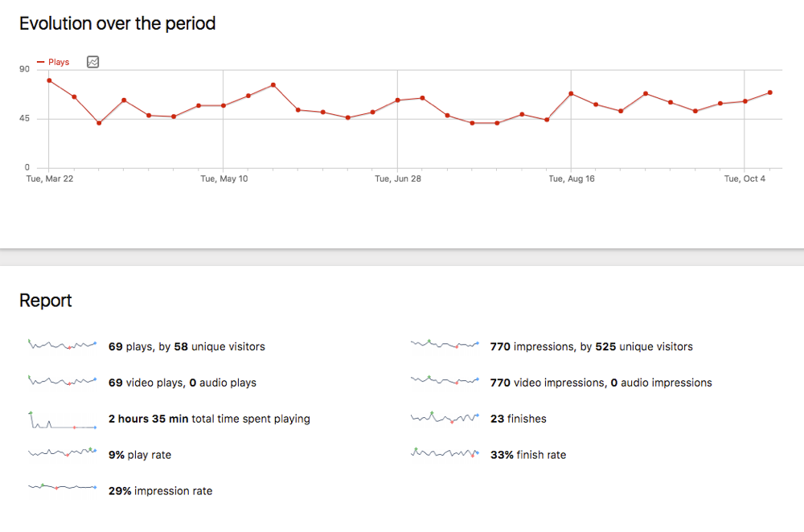Click the video plays sparkline
Viewport: 804px width, 532px height.
click(x=63, y=381)
